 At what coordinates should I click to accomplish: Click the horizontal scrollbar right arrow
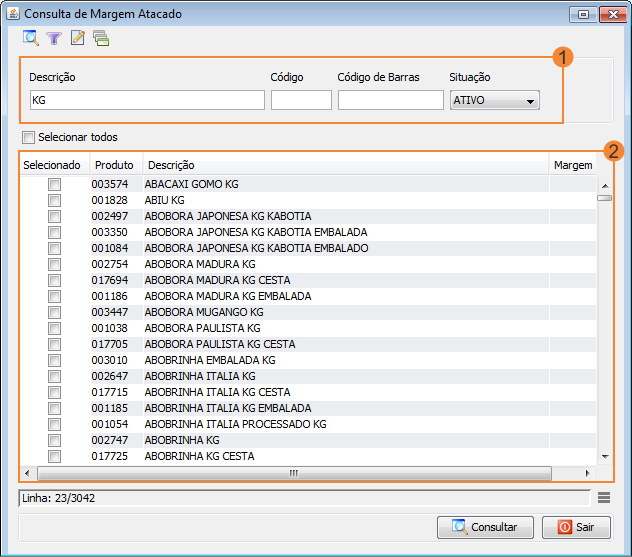[x=587, y=473]
